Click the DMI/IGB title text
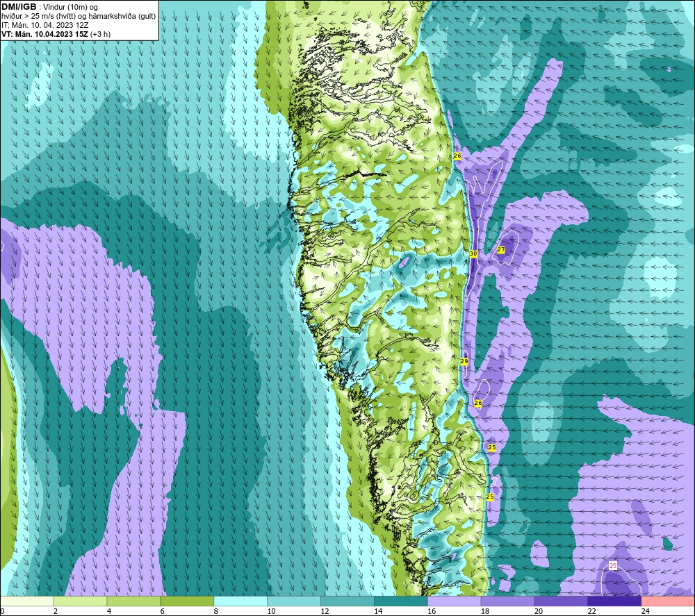 coord(19,7)
